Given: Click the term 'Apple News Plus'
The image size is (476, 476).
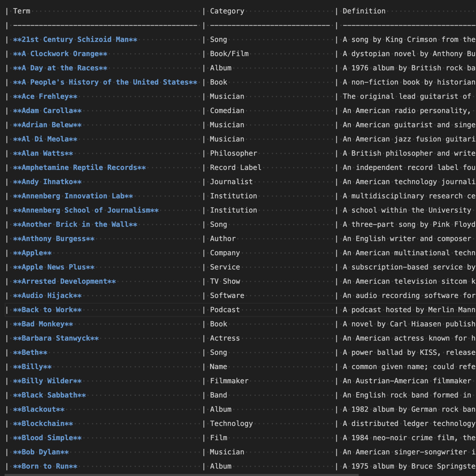Looking at the screenshot, I should pos(54,267).
